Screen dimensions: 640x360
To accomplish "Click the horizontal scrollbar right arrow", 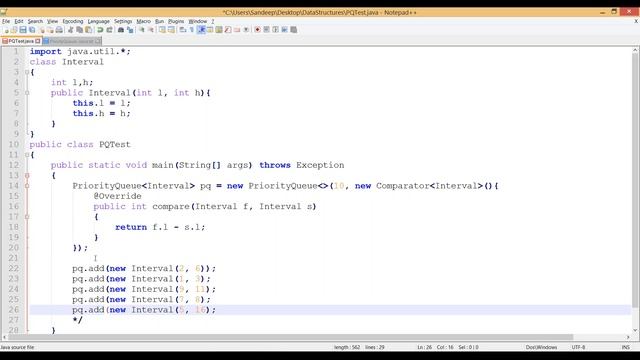I will click(628, 337).
